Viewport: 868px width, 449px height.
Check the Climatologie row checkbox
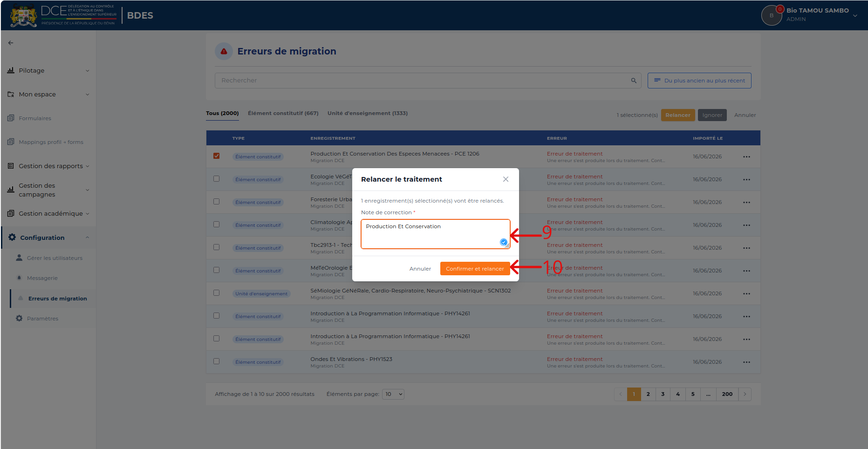[x=216, y=224]
